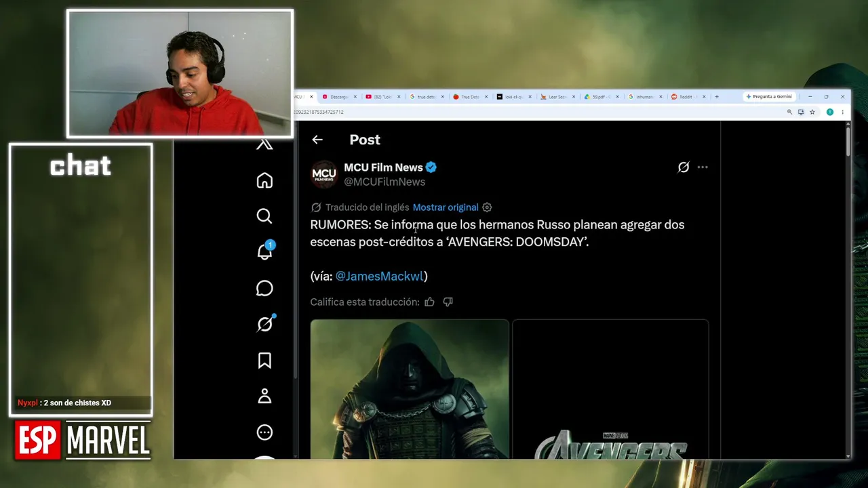Screen dimensions: 868x488
Task: Open the @JamesMackwl mention link
Action: [x=379, y=277]
